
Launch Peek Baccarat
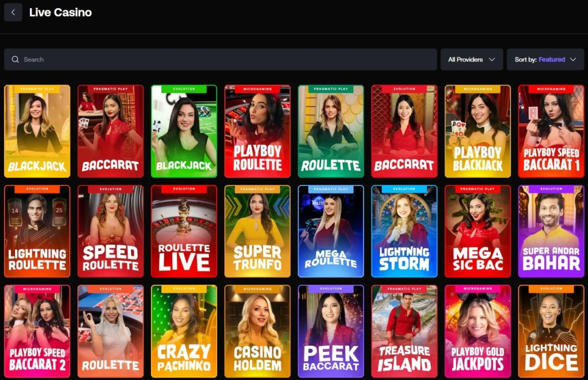(331, 331)
